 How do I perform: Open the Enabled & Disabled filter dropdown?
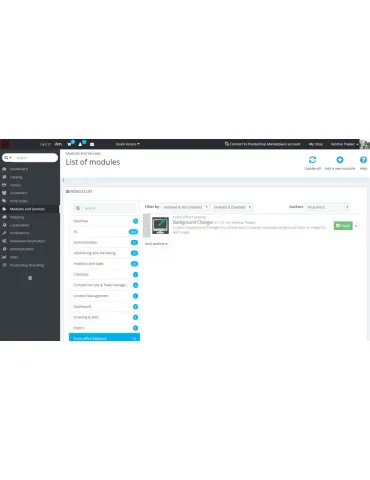coord(232,207)
